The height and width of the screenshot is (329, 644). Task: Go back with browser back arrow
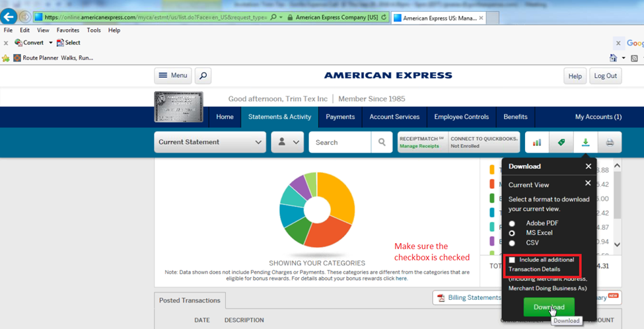pos(9,17)
